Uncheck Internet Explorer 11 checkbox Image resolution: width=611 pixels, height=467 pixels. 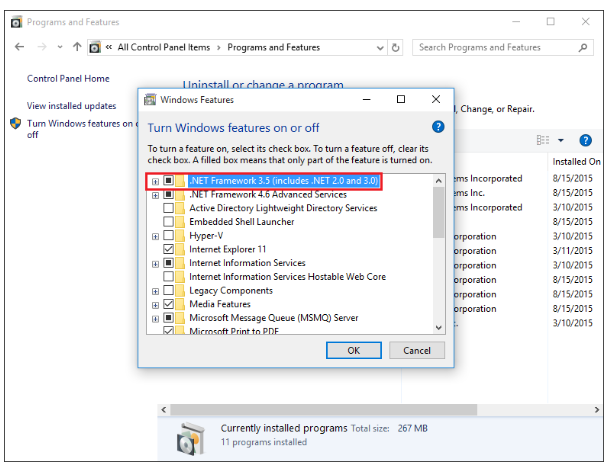coord(168,249)
